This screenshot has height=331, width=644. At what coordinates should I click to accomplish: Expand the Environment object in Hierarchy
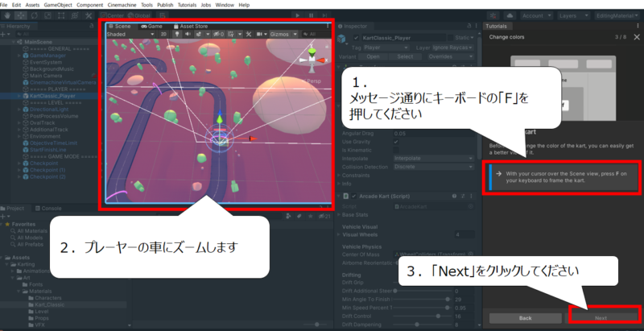tap(19, 136)
